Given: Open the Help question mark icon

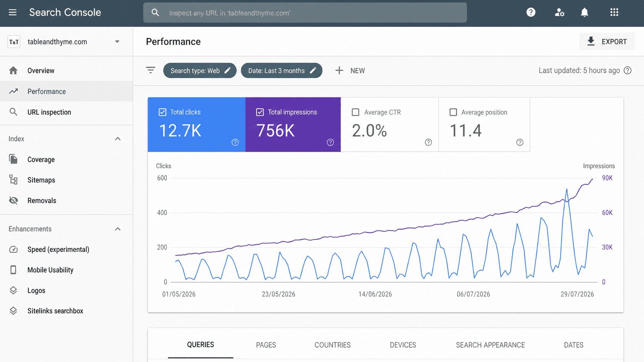Looking at the screenshot, I should point(531,12).
